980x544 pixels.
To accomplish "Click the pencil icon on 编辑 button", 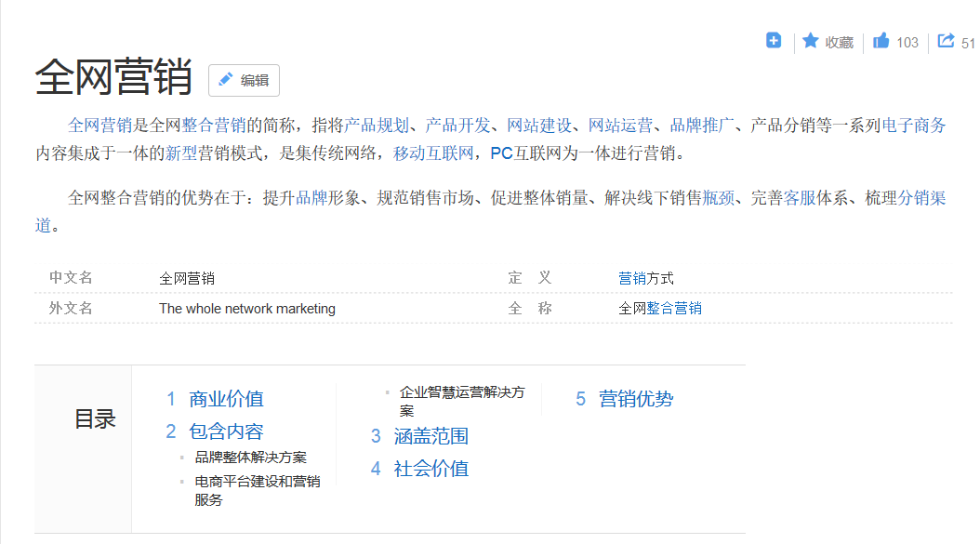I will [225, 80].
